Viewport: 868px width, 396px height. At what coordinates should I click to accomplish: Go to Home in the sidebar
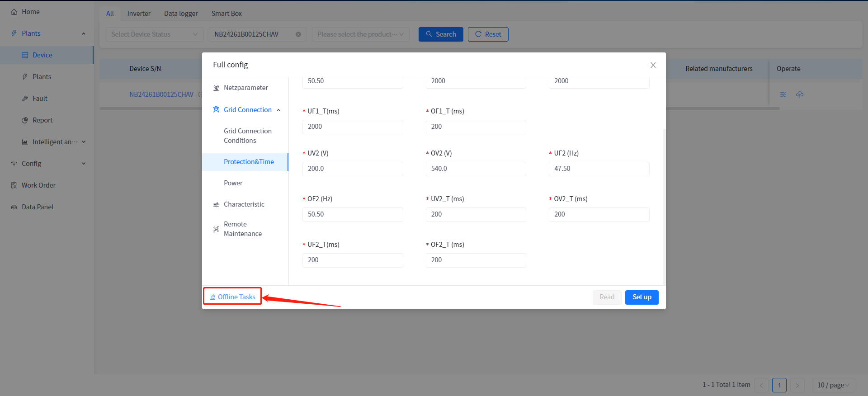point(30,12)
